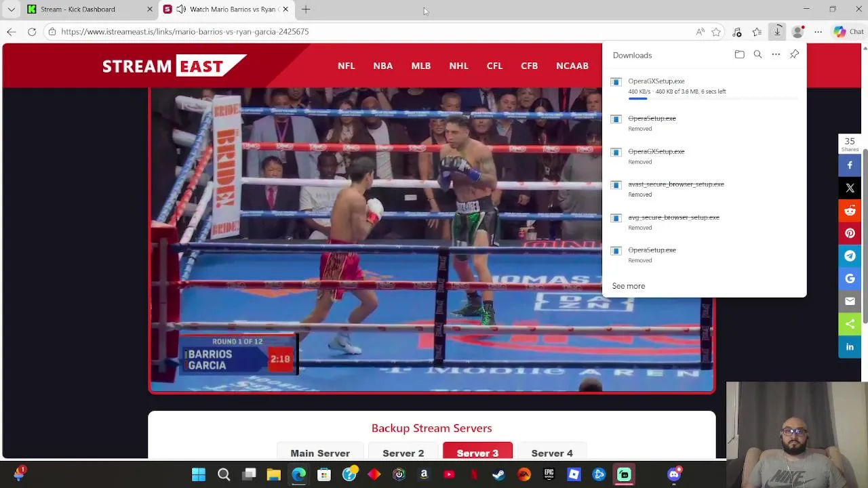Open more options in the Downloads panel
The height and width of the screenshot is (488, 868).
tap(776, 55)
